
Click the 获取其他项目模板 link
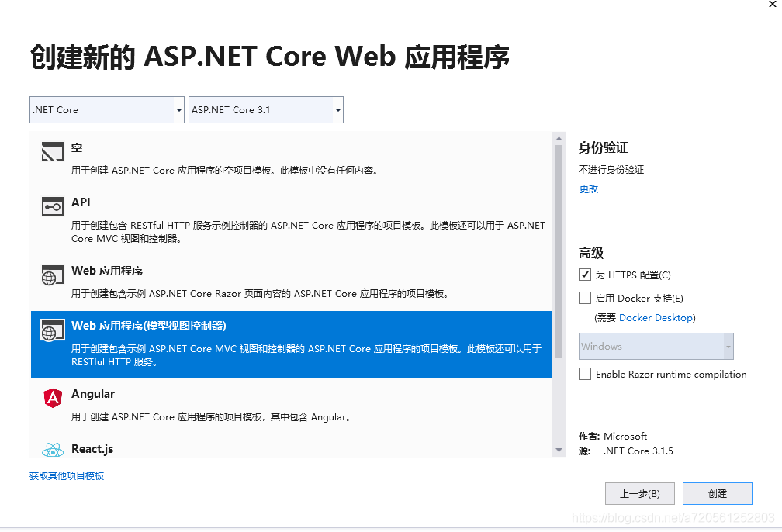[67, 475]
